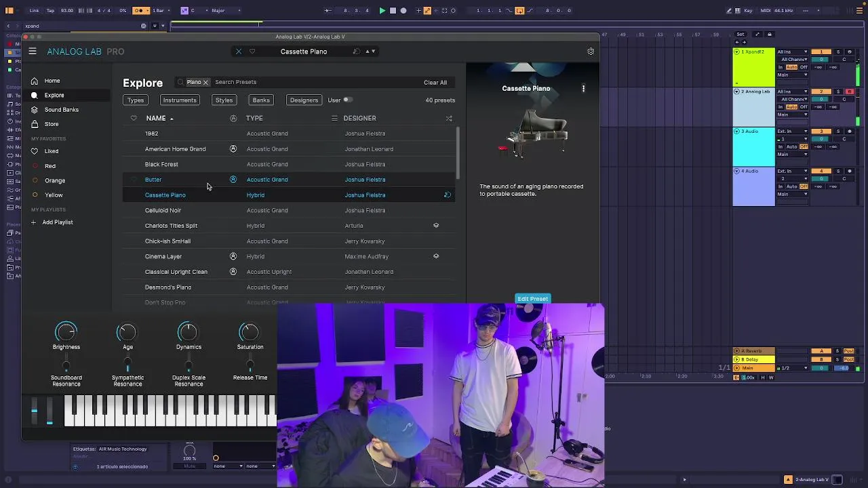Image resolution: width=868 pixels, height=488 pixels.
Task: Open the Designers filter
Action: (x=304, y=100)
